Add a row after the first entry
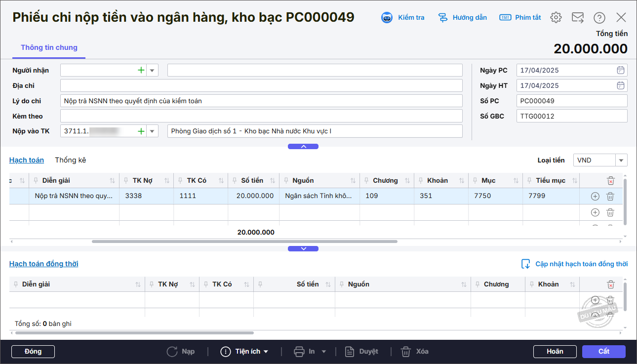The height and width of the screenshot is (364, 637). coord(595,196)
